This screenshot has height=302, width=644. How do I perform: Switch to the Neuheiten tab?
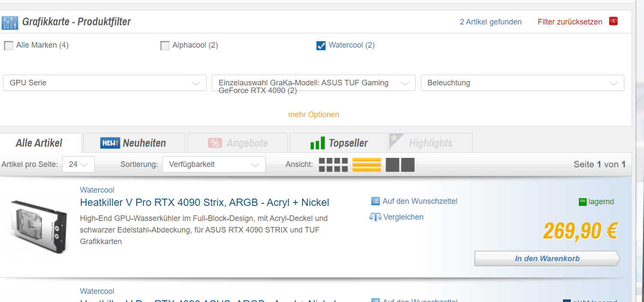point(135,143)
